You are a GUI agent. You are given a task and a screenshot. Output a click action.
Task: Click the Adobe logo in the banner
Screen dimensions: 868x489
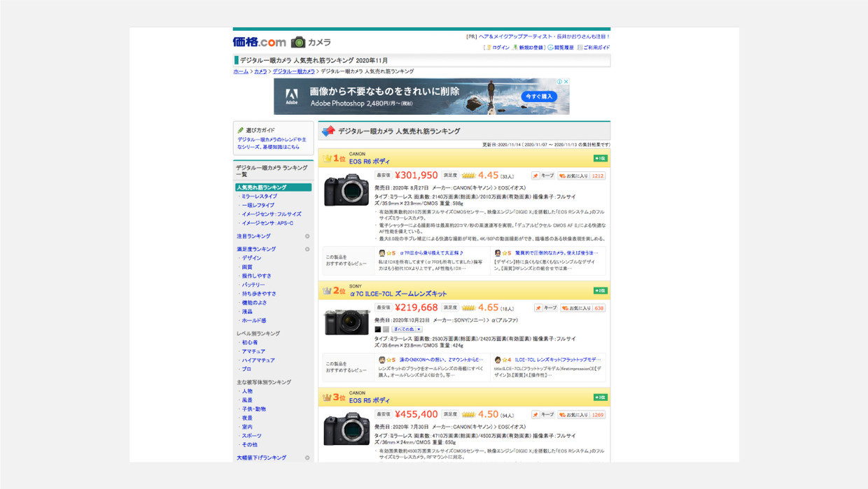tap(292, 96)
